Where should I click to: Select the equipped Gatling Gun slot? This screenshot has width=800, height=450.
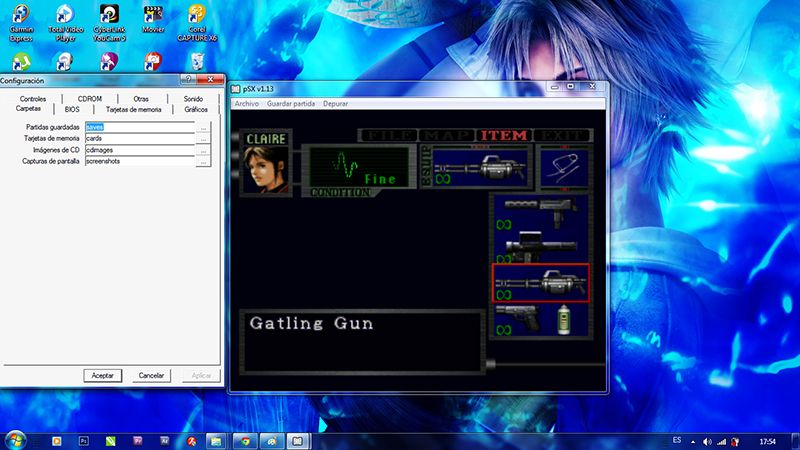pos(479,166)
